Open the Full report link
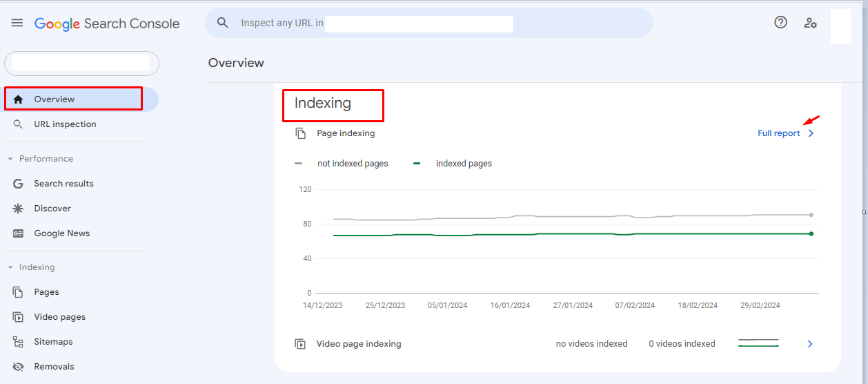 779,133
